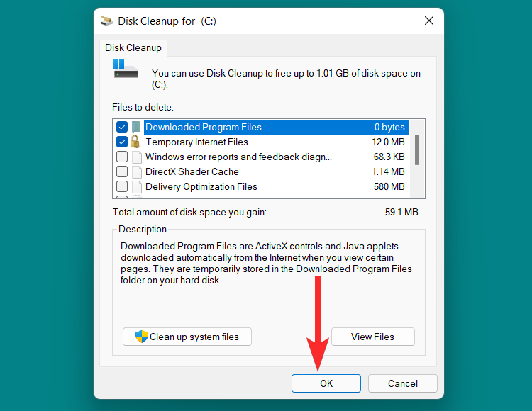Image resolution: width=532 pixels, height=411 pixels.
Task: Open View Files
Action: pyautogui.click(x=373, y=337)
